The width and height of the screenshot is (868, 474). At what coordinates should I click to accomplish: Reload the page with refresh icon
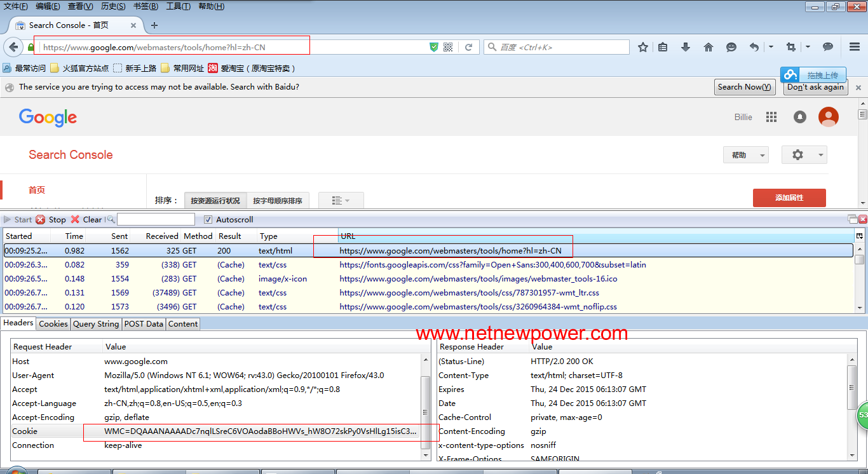[468, 47]
